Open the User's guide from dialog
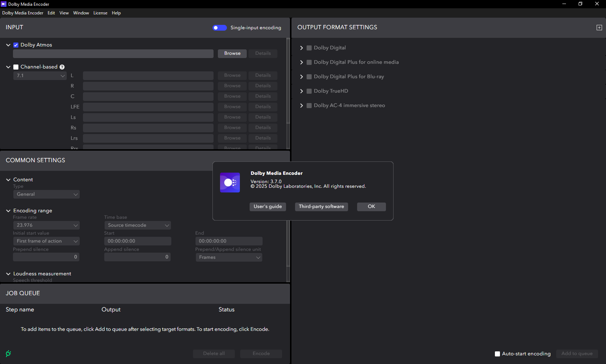 [268, 207]
